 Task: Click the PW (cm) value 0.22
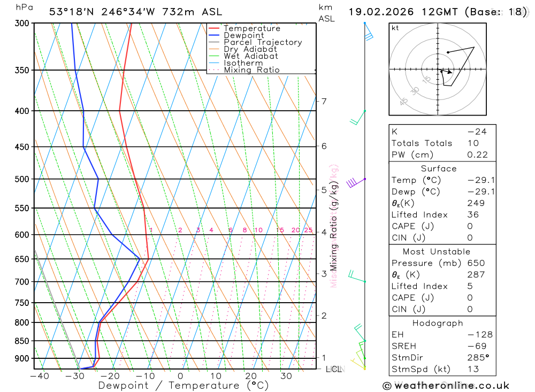pyautogui.click(x=478, y=155)
